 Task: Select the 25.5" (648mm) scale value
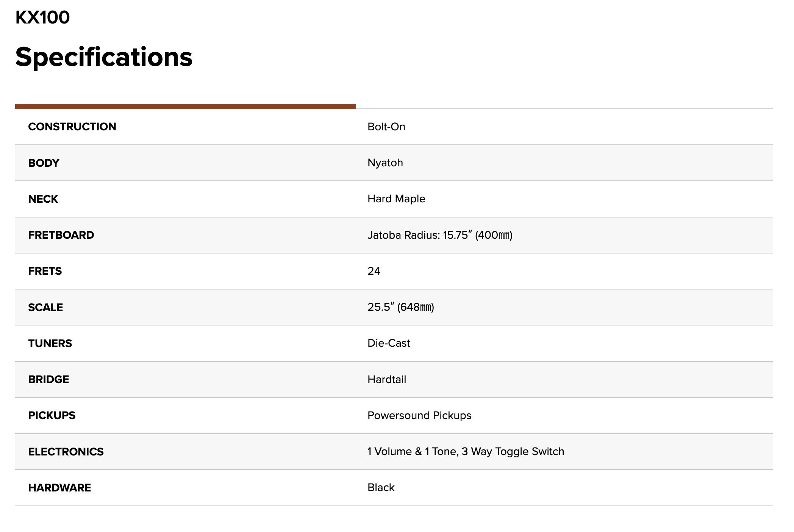[x=401, y=307]
